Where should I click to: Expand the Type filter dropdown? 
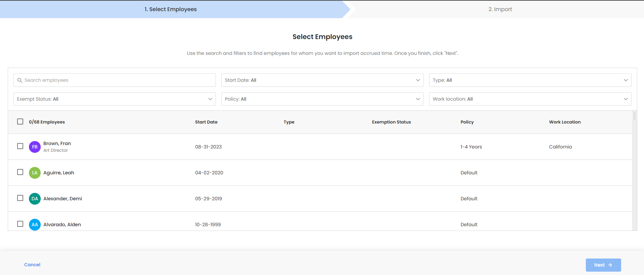tap(530, 80)
